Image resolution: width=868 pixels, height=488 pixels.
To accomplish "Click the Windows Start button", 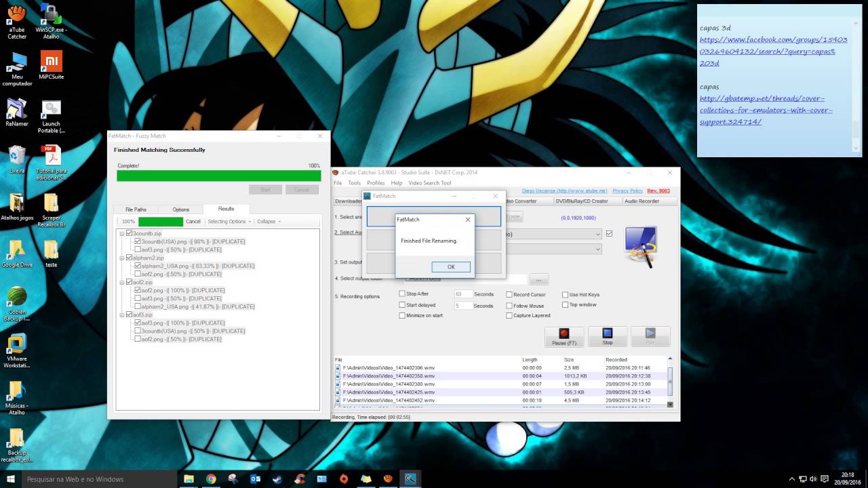I will 11,479.
